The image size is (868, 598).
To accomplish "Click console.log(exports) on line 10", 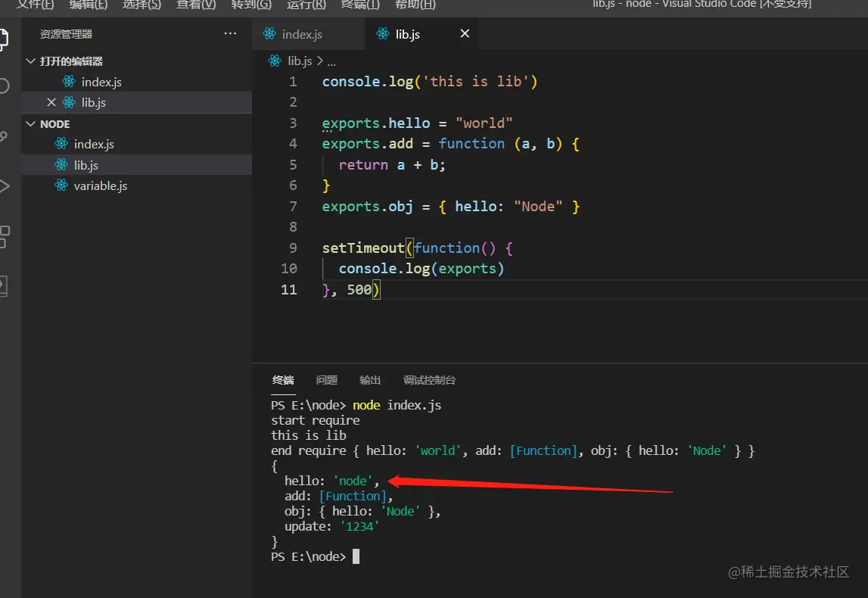I will [x=422, y=269].
